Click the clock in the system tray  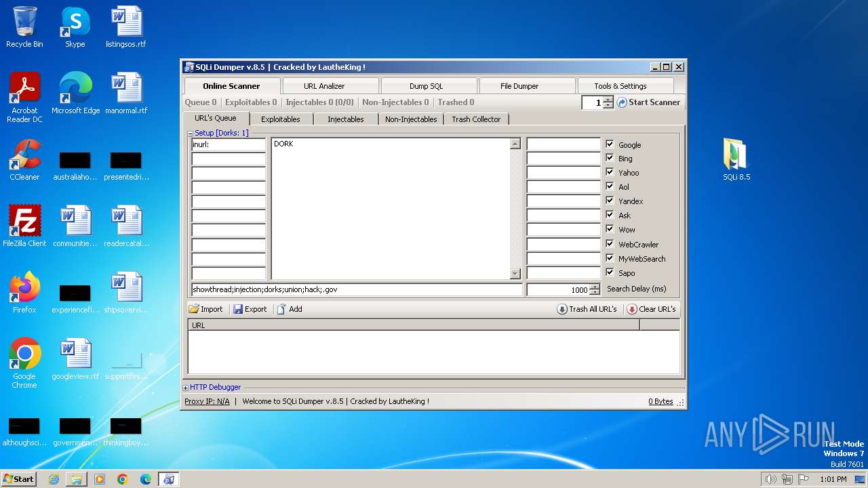point(833,479)
